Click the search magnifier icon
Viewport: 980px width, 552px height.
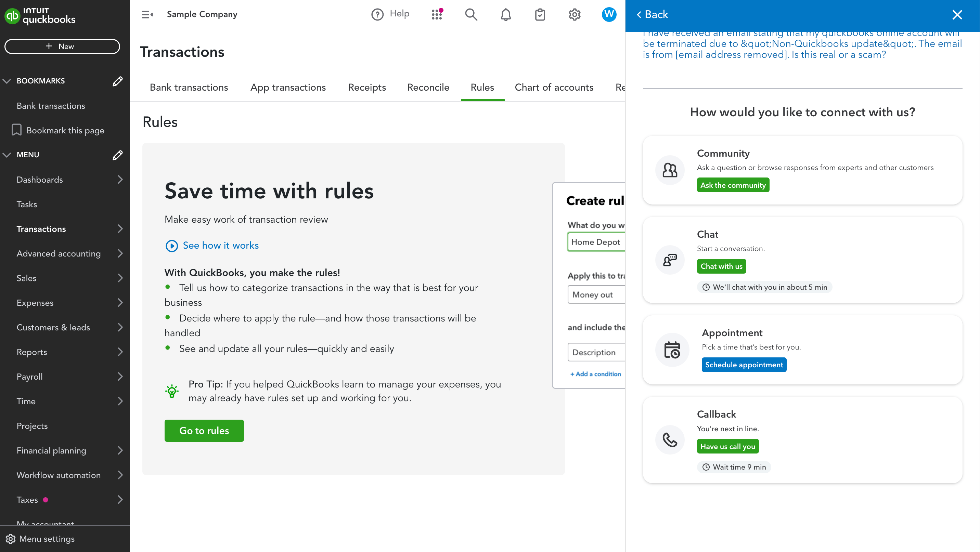(471, 14)
